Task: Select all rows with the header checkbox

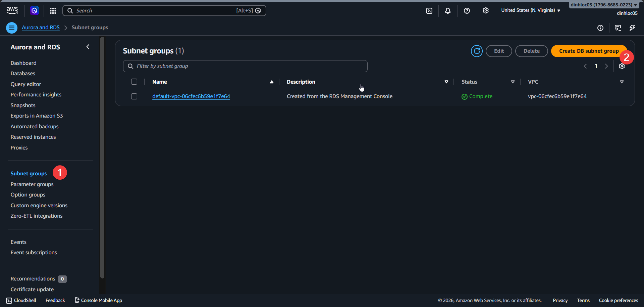Action: tap(134, 81)
